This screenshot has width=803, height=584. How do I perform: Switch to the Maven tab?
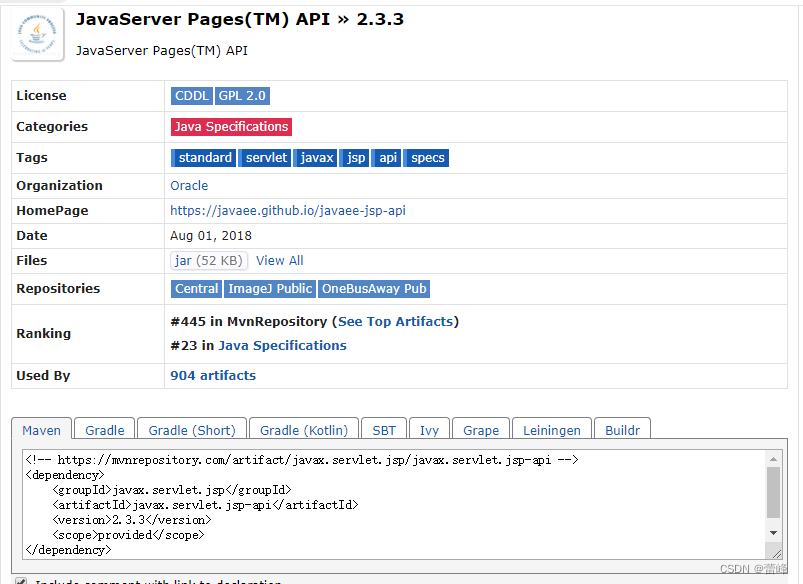pyautogui.click(x=41, y=429)
